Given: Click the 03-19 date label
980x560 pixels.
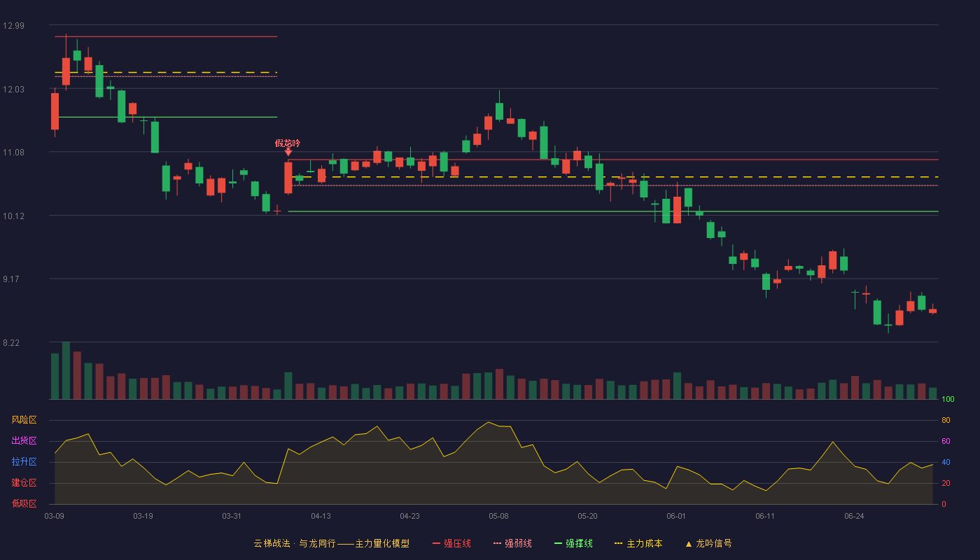Looking at the screenshot, I should tap(143, 516).
